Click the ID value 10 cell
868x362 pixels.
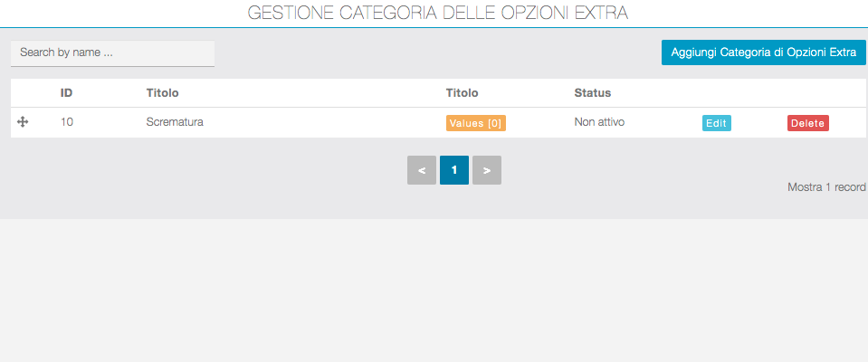point(67,122)
